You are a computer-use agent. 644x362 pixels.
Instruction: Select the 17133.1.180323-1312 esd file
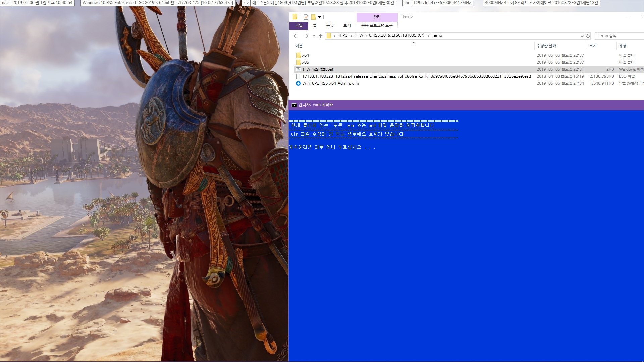coord(416,76)
